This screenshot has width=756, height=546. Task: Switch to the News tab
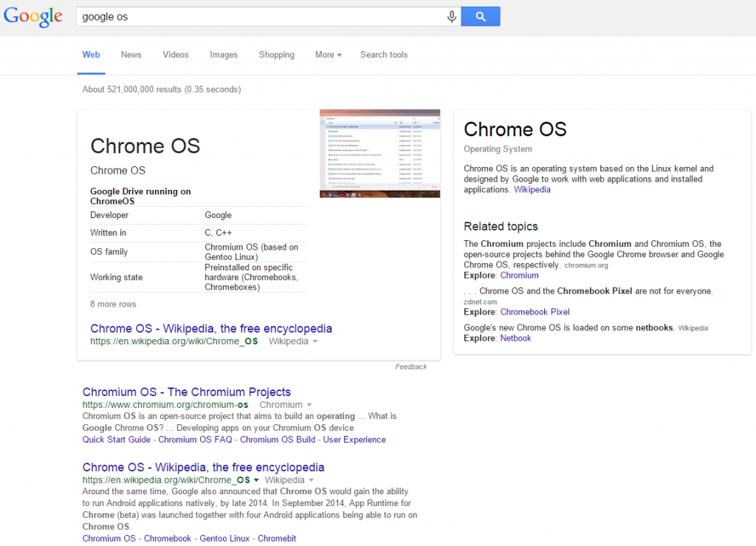coord(131,55)
